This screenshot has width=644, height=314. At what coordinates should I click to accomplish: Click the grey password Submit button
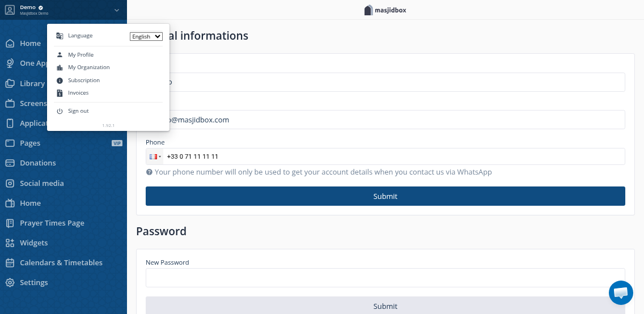click(385, 305)
